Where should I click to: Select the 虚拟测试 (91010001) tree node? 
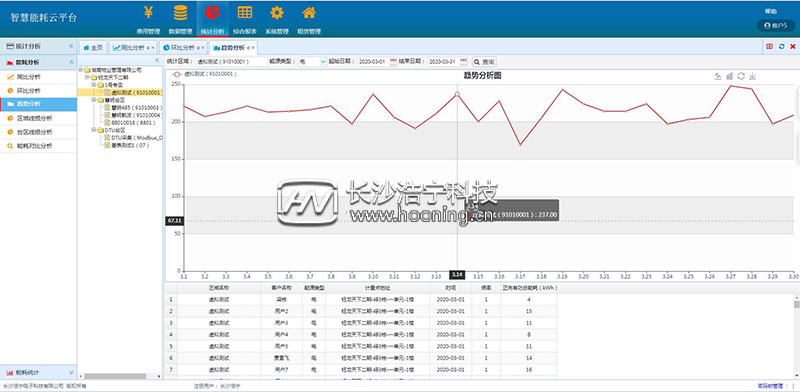(x=133, y=92)
